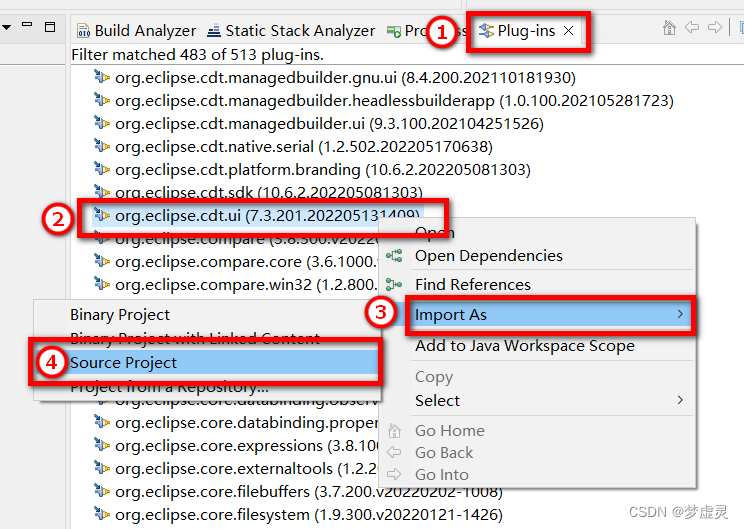Select org.eclipse.cdt.native.serial plug-in
Viewport: 744px width, 529px height.
coord(293,147)
